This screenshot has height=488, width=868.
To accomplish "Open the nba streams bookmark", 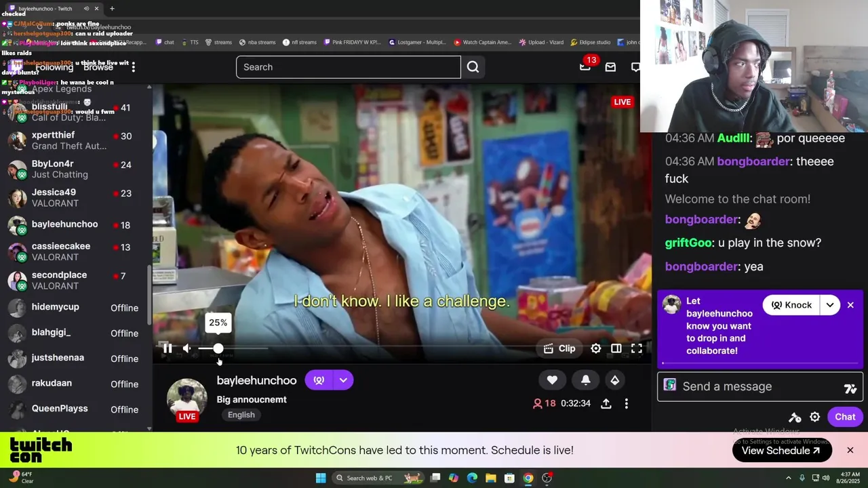I will [257, 42].
